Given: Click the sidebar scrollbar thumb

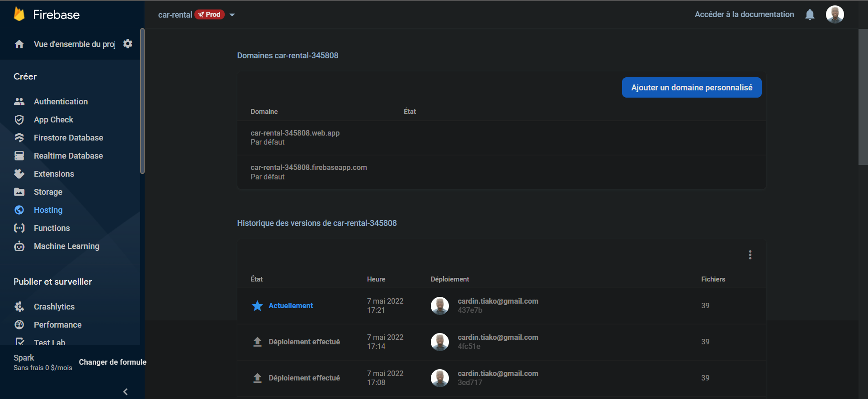Looking at the screenshot, I should point(142,101).
